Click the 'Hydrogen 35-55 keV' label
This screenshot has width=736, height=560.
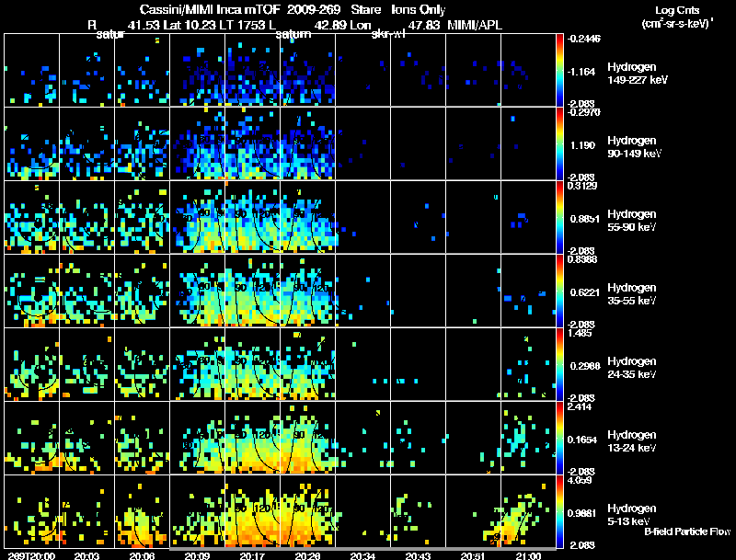click(631, 294)
